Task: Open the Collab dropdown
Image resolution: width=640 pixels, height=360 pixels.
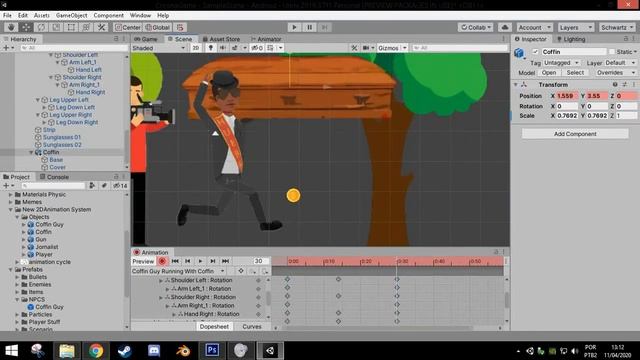Action: click(476, 27)
